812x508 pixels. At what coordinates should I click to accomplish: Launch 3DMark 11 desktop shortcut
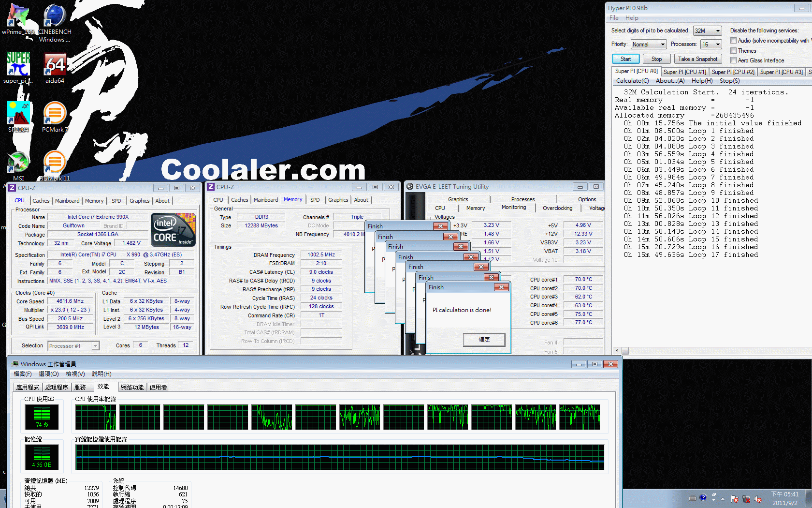tap(55, 165)
